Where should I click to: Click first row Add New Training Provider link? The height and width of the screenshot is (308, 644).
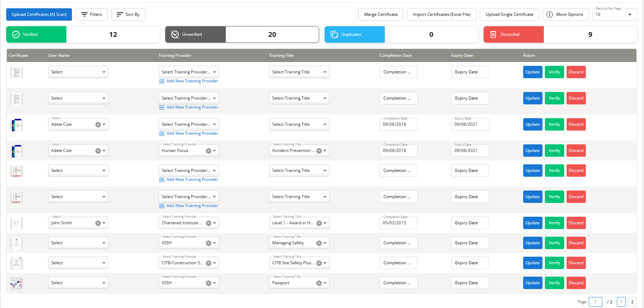point(192,81)
